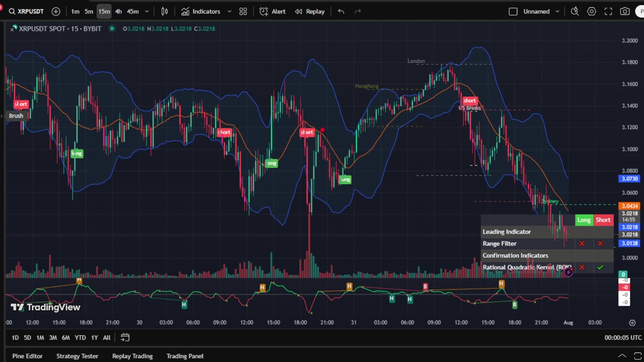The image size is (644, 362).
Task: Open the Pine Editor tab
Action: [x=27, y=356]
